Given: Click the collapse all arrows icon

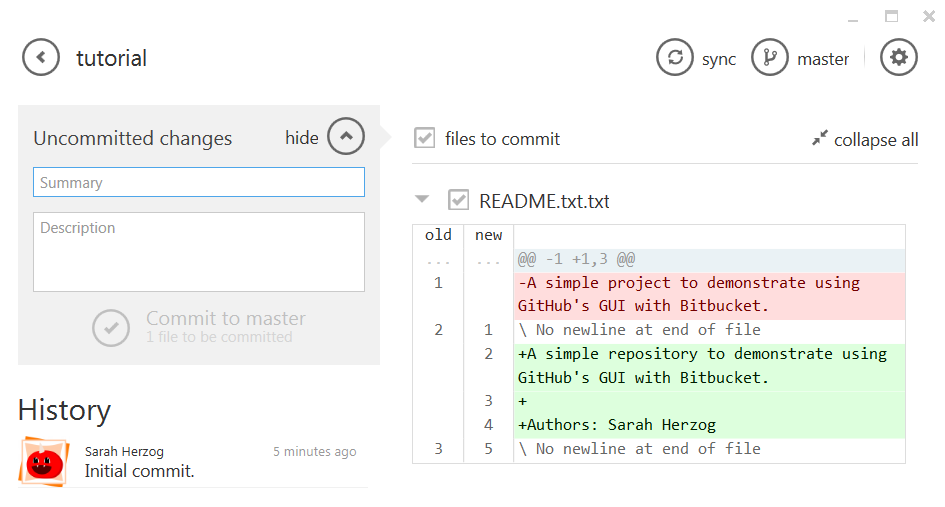Looking at the screenshot, I should click(820, 138).
